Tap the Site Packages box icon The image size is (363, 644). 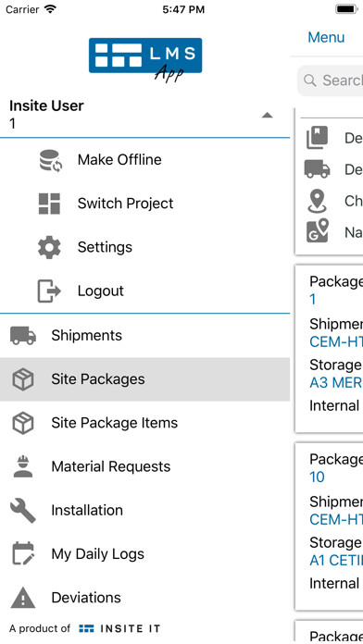click(22, 379)
